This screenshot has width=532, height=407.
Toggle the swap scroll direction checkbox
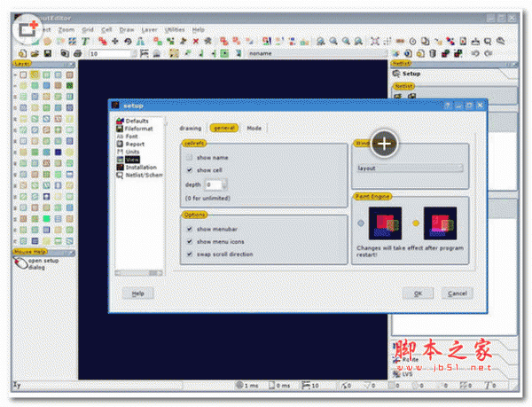[x=189, y=254]
